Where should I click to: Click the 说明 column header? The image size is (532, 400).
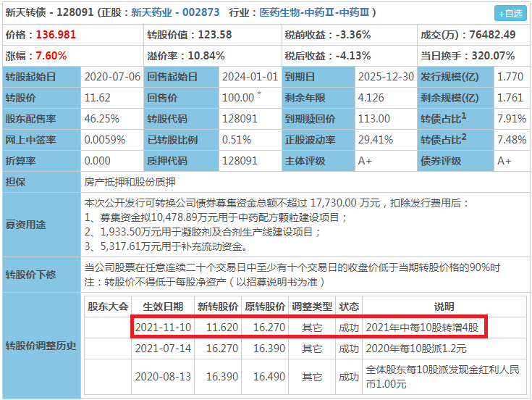click(444, 307)
